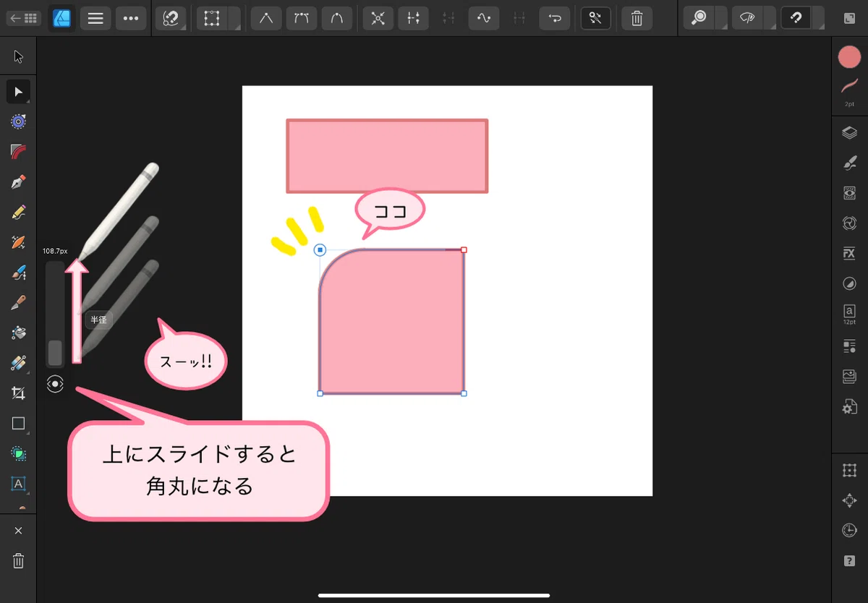Select the red top-right corner node
Viewport: 868px width, 603px height.
pyautogui.click(x=464, y=250)
